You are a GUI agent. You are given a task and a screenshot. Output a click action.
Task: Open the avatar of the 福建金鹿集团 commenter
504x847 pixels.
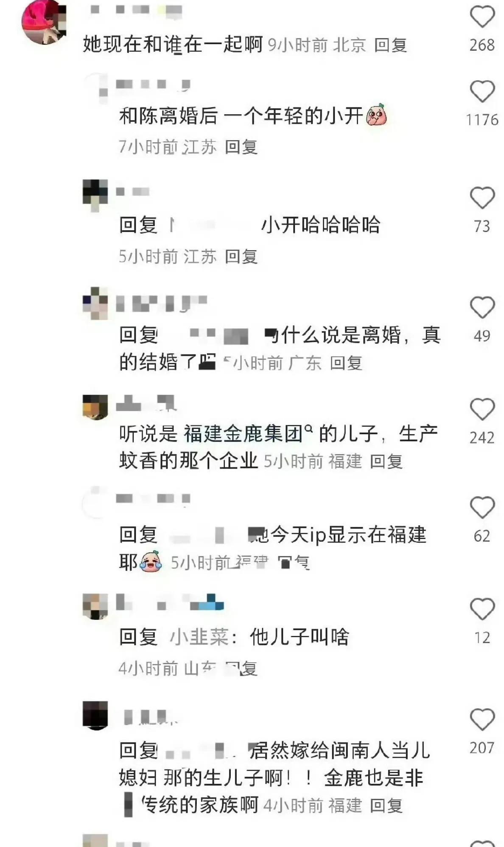pyautogui.click(x=95, y=407)
